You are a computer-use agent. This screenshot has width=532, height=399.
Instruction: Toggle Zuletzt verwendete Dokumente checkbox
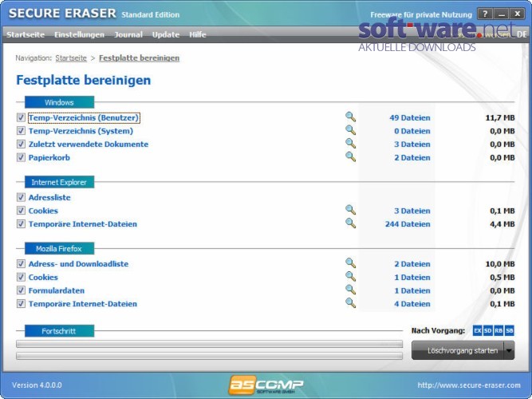[x=21, y=144]
